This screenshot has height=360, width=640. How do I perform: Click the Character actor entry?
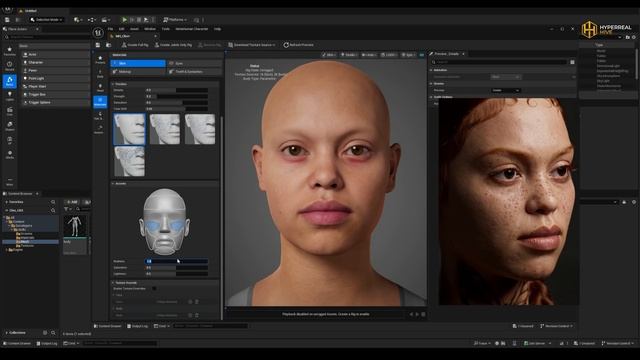tap(56, 62)
